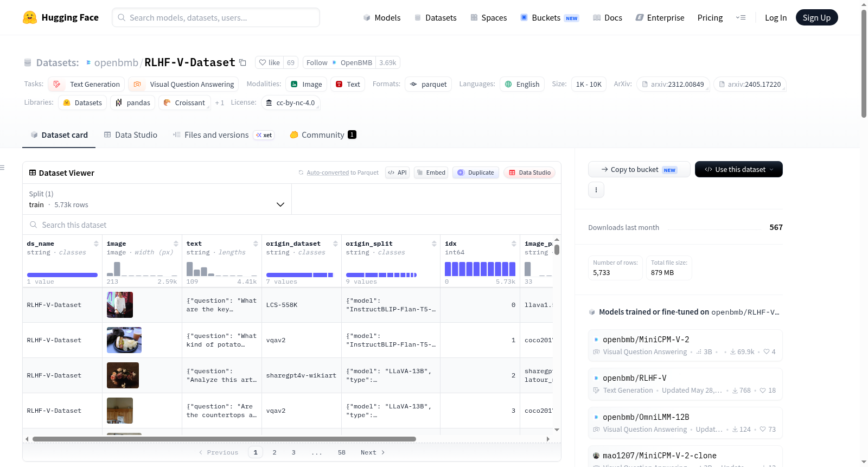Open the Use this dataset dropdown
The height and width of the screenshot is (467, 868).
[738, 169]
